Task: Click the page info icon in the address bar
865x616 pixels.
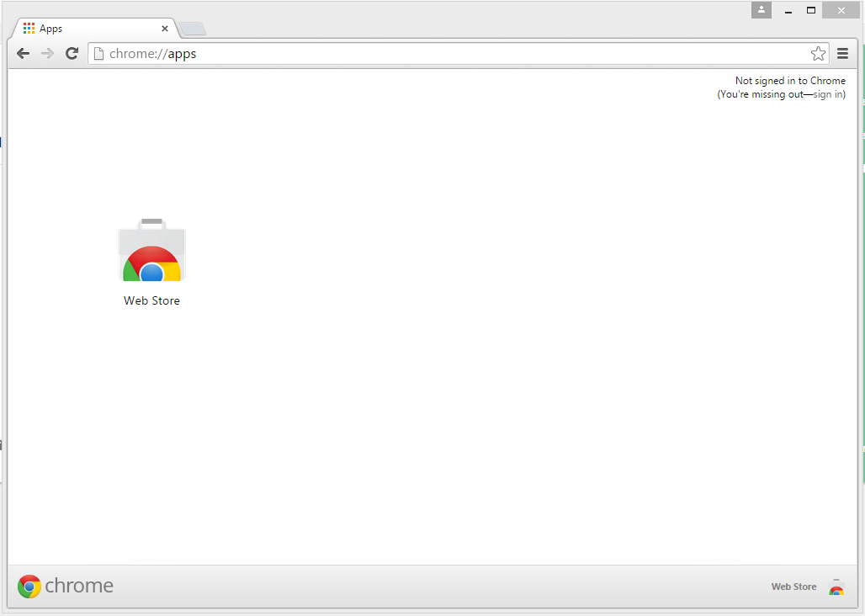Action: [99, 53]
